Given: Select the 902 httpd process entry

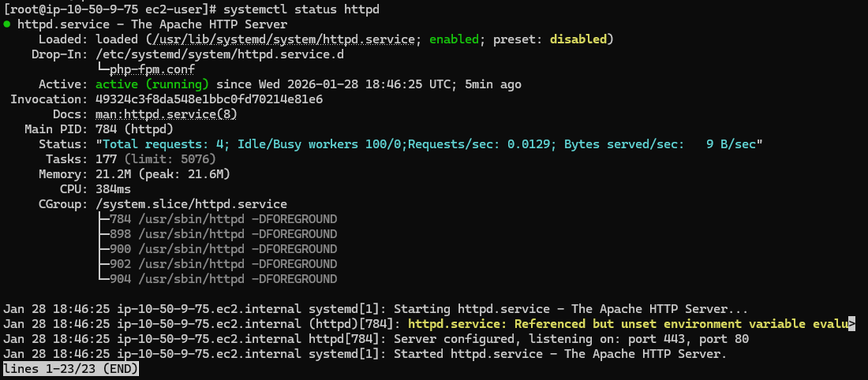Looking at the screenshot, I should tap(223, 264).
